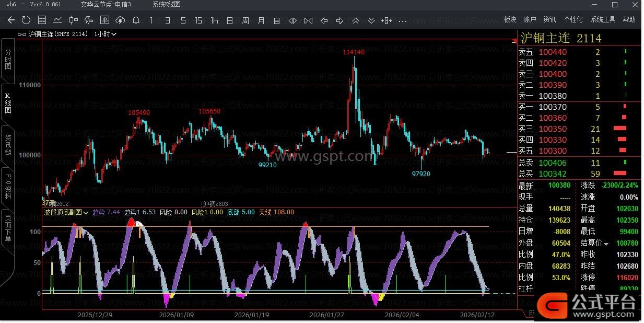Viewport: 644px width, 323px height.
Task: Select the 1h period button
Action: coord(214,20)
